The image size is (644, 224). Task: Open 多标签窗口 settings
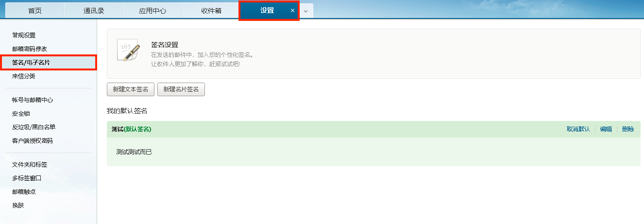(27, 178)
